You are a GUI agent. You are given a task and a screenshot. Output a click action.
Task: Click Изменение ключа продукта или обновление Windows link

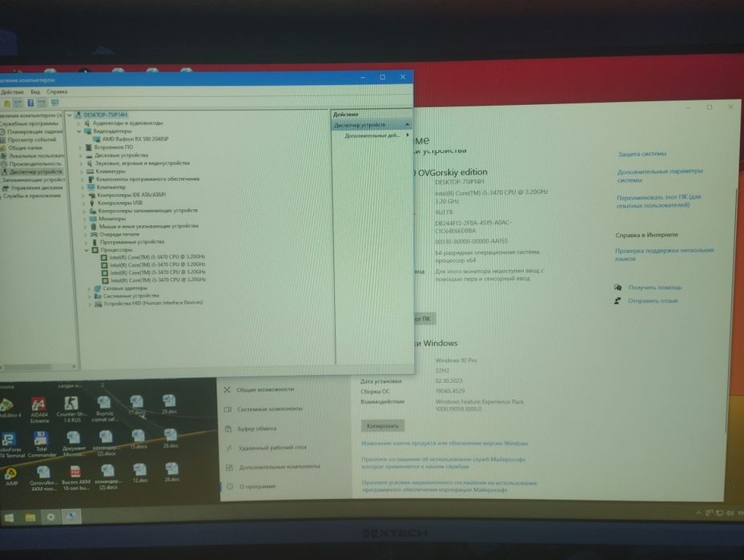coord(444,443)
